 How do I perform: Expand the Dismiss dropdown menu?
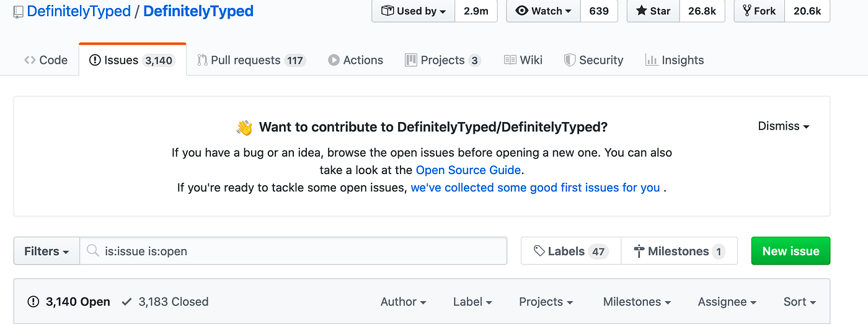[x=784, y=126]
